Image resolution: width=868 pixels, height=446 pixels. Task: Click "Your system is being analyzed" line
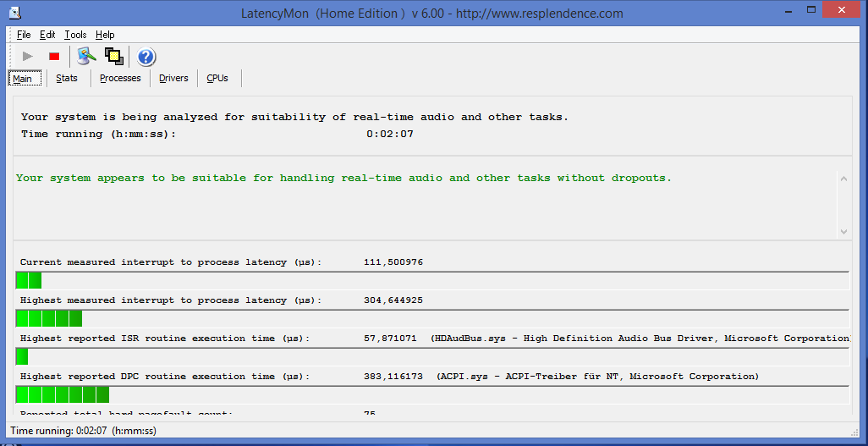295,117
